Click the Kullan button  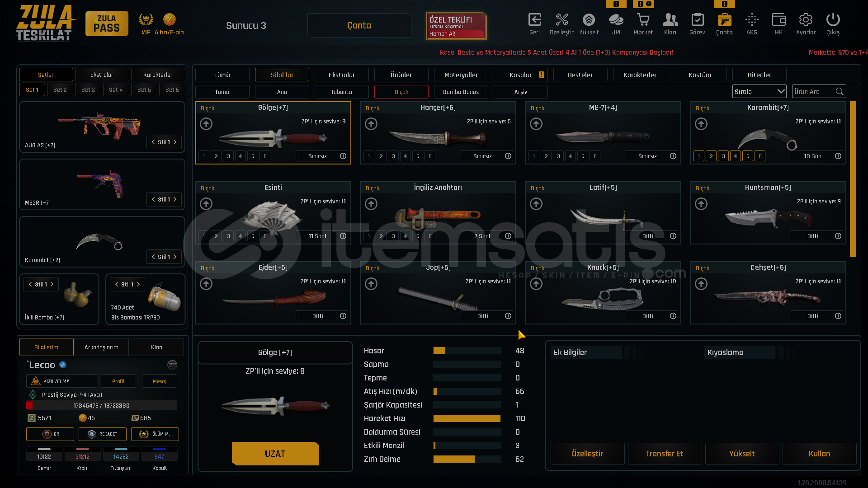[x=820, y=454]
